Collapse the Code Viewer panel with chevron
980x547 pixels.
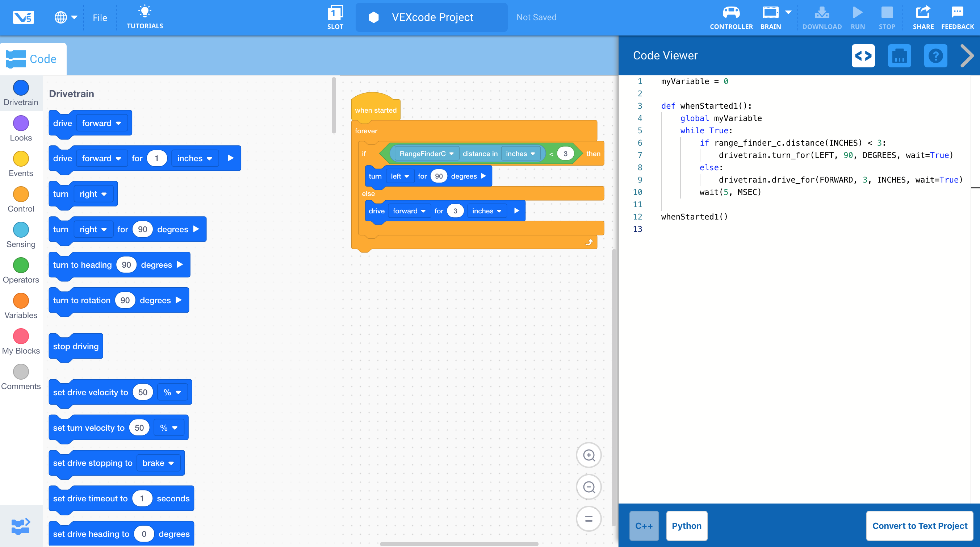(x=967, y=55)
